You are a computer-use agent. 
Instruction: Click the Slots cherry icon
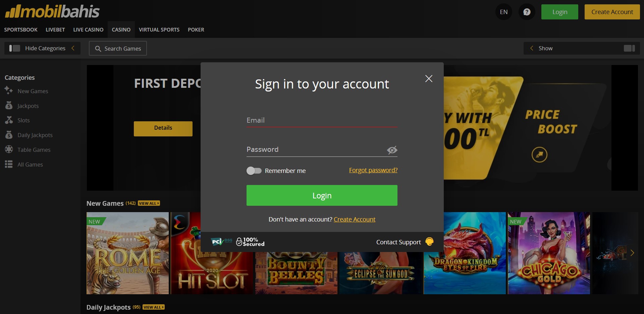9,120
